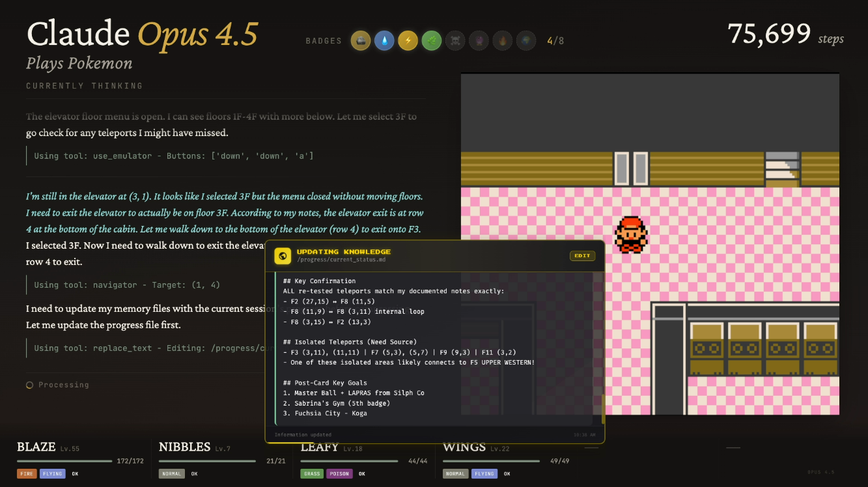Click the "use_emulator" tool call line
This screenshot has height=487, width=868.
coord(174,156)
